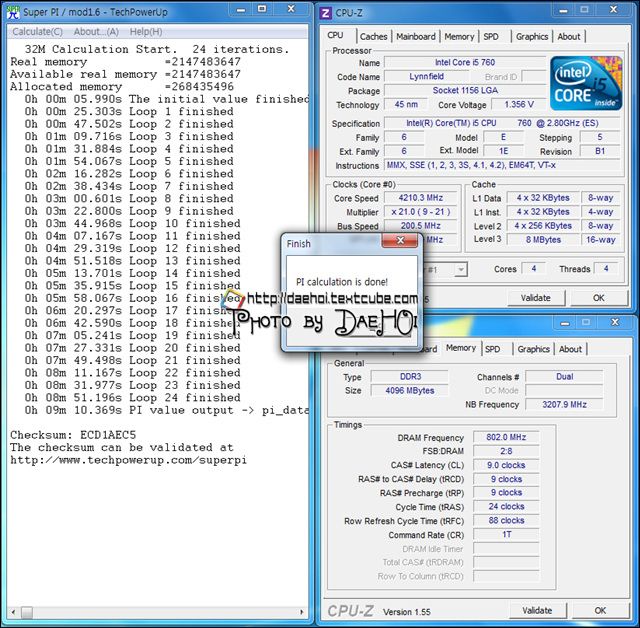
Task: Click Validate in upper CPU-Z window
Action: coord(536,298)
